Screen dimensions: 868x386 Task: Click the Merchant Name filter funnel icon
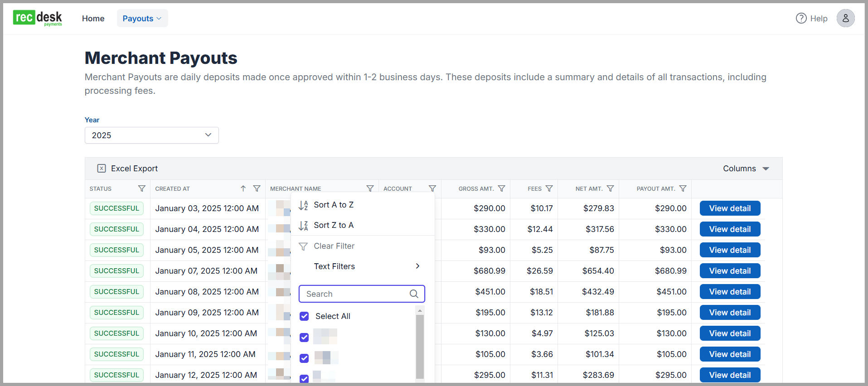[370, 188]
